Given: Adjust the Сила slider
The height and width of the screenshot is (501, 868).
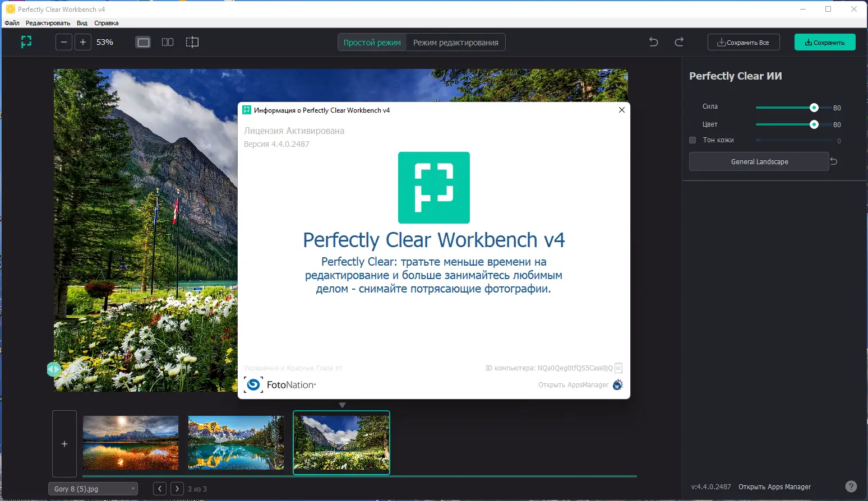Looking at the screenshot, I should point(793,108).
